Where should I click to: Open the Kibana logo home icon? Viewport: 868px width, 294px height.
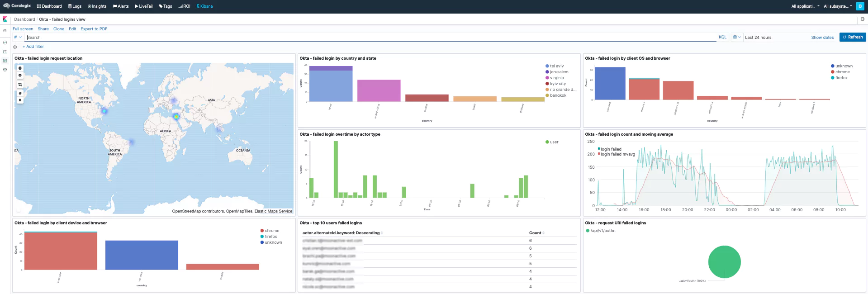coord(5,19)
